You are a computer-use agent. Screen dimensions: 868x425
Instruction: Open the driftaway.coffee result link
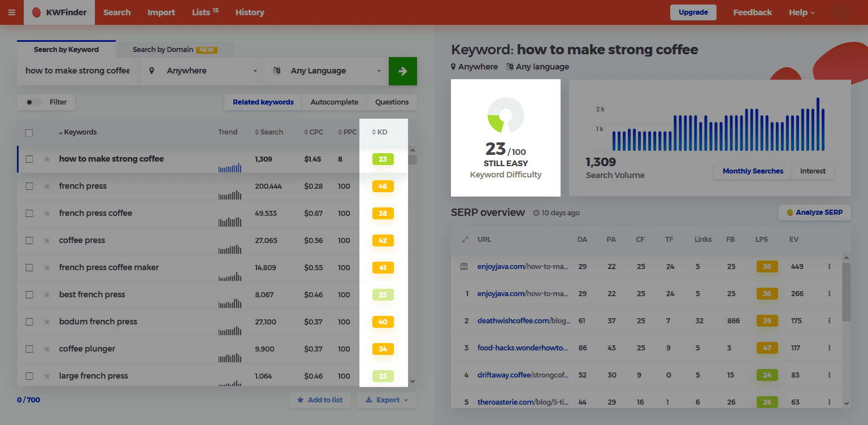(x=523, y=375)
